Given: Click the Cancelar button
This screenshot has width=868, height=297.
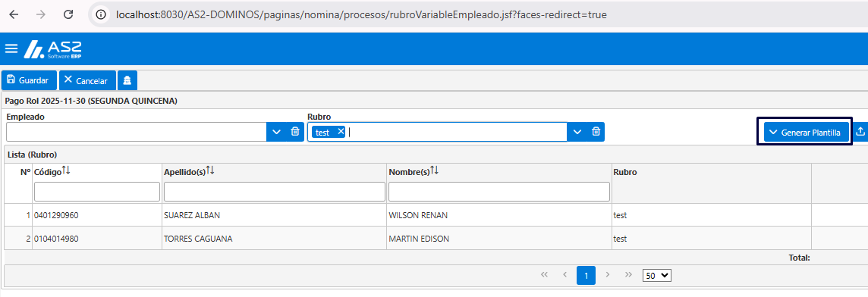Looking at the screenshot, I should pyautogui.click(x=87, y=80).
